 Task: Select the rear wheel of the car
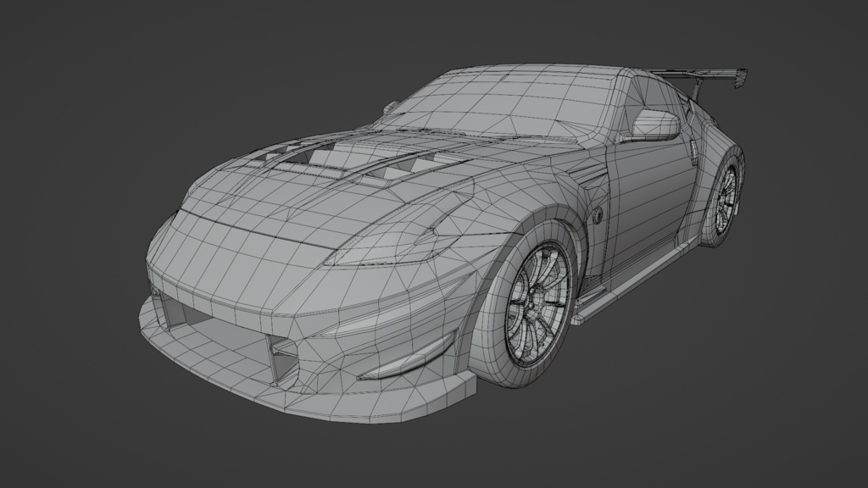[x=725, y=198]
